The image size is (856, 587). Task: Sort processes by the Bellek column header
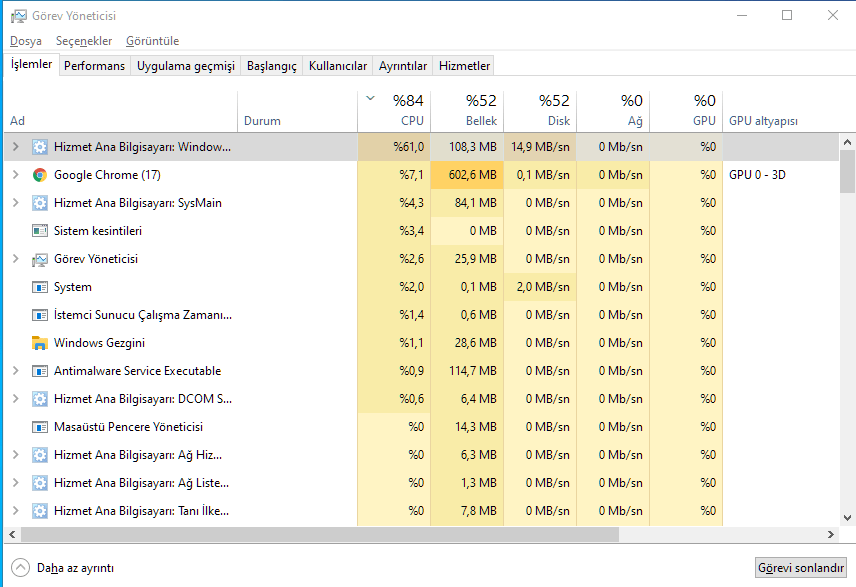pos(467,111)
